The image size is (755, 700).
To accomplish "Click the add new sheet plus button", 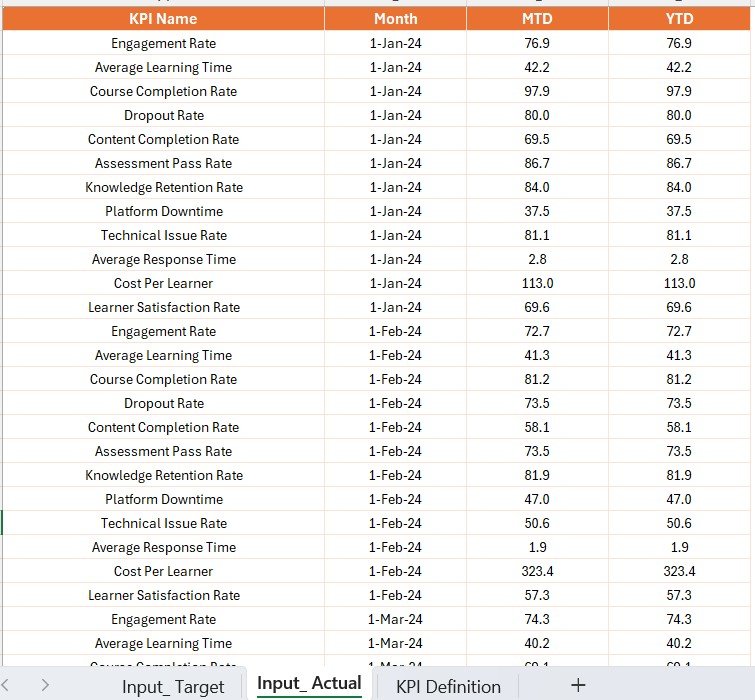I will tap(577, 685).
